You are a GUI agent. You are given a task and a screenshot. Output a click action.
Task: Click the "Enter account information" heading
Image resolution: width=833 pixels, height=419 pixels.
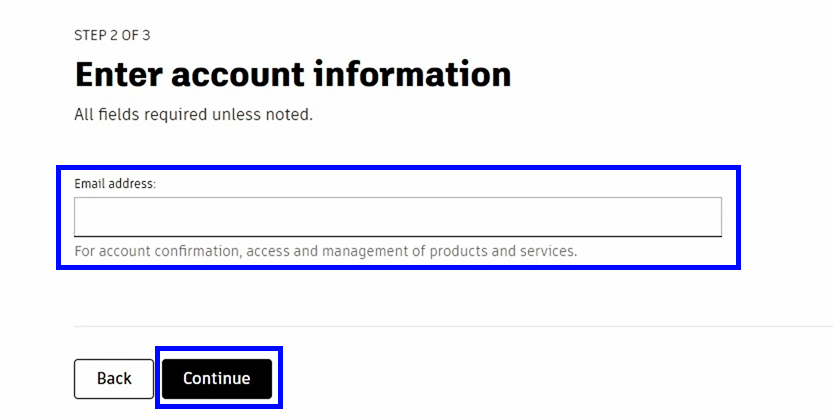pos(292,74)
